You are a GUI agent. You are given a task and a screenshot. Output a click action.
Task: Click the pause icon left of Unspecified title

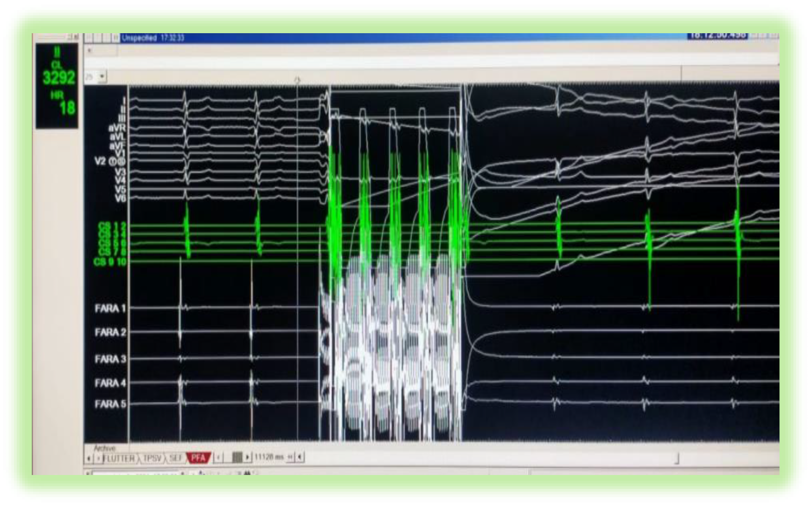115,38
